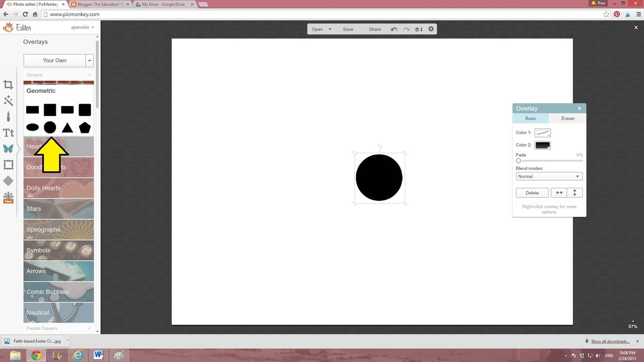Expand the Your Own dropdown arrow

(x=89, y=61)
